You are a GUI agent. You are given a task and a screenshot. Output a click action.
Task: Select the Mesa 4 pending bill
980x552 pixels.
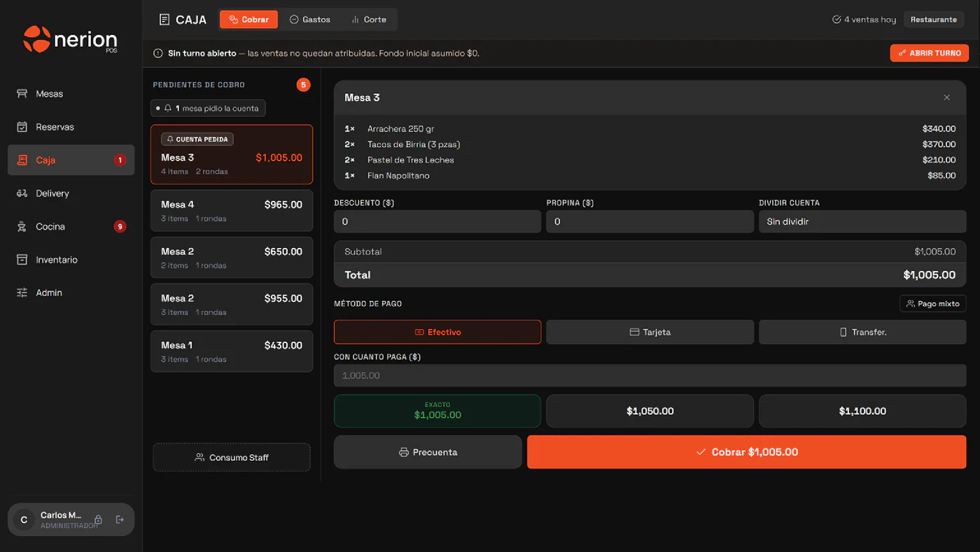click(232, 210)
